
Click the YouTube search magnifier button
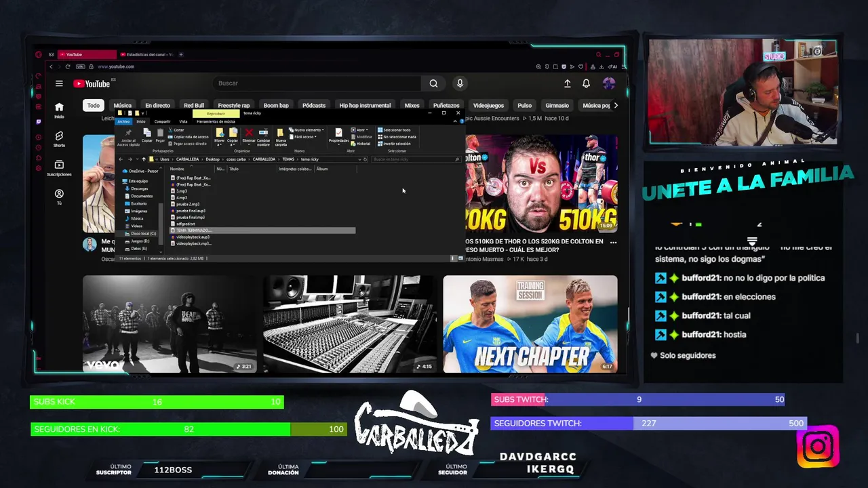(x=433, y=83)
